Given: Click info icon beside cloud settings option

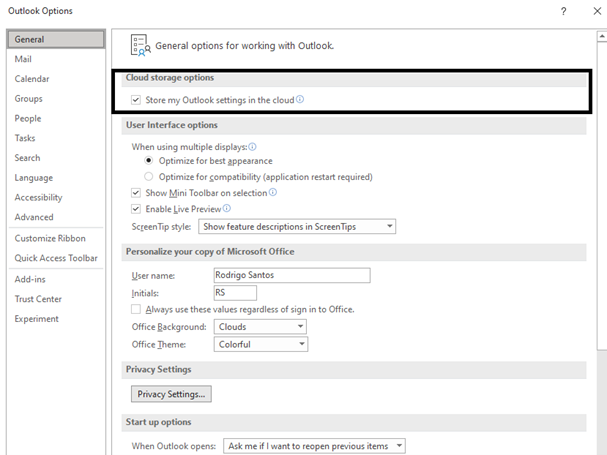Looking at the screenshot, I should click(300, 100).
